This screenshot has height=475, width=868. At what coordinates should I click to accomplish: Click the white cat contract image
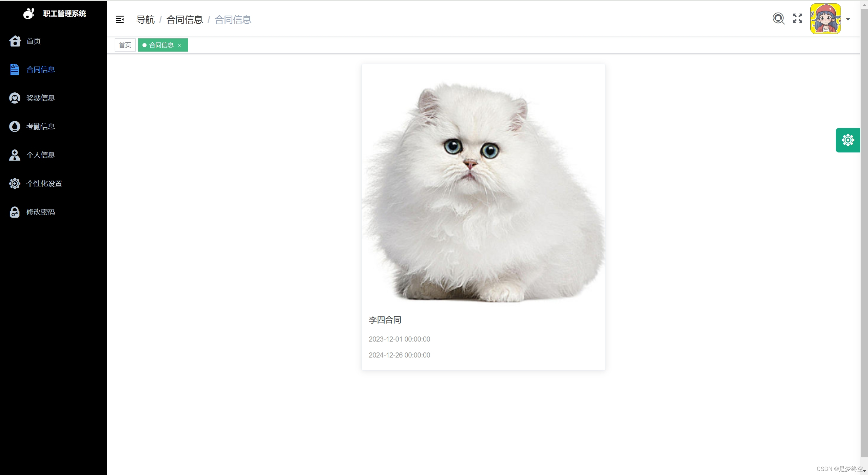point(483,186)
